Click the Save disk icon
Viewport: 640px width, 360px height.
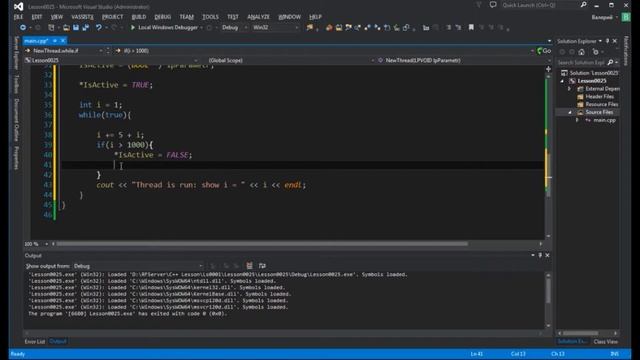click(76, 27)
